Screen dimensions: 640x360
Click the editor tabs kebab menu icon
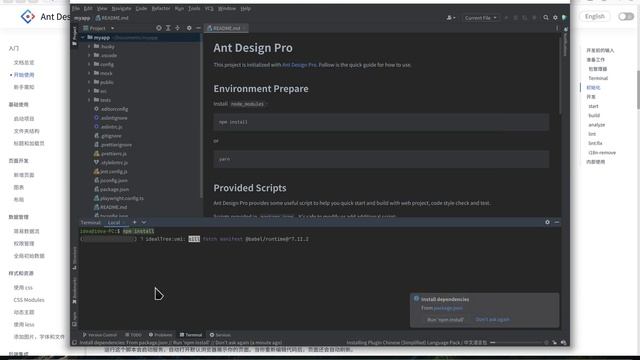coord(557,28)
